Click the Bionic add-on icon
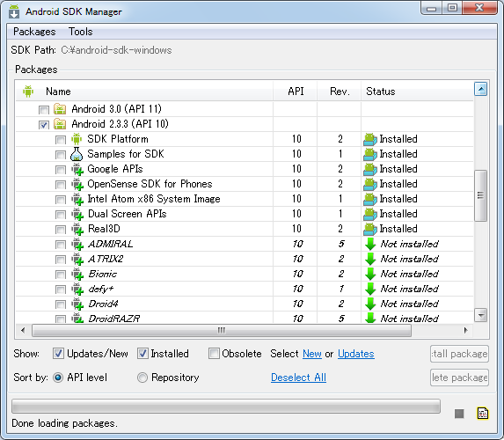The image size is (504, 440). (x=77, y=274)
